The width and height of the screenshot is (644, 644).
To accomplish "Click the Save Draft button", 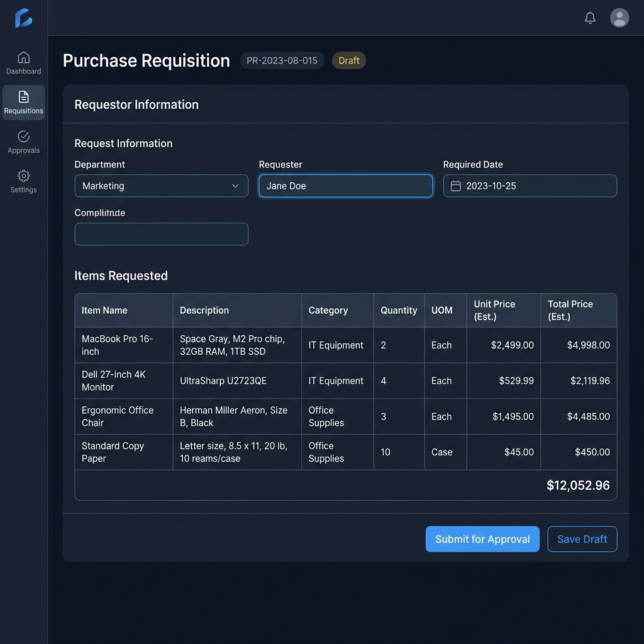I will coord(582,539).
